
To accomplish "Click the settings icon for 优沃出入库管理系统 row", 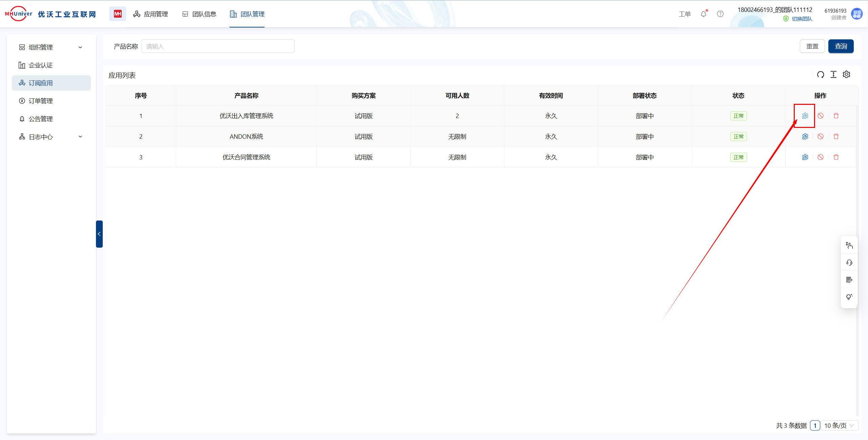I will click(805, 116).
